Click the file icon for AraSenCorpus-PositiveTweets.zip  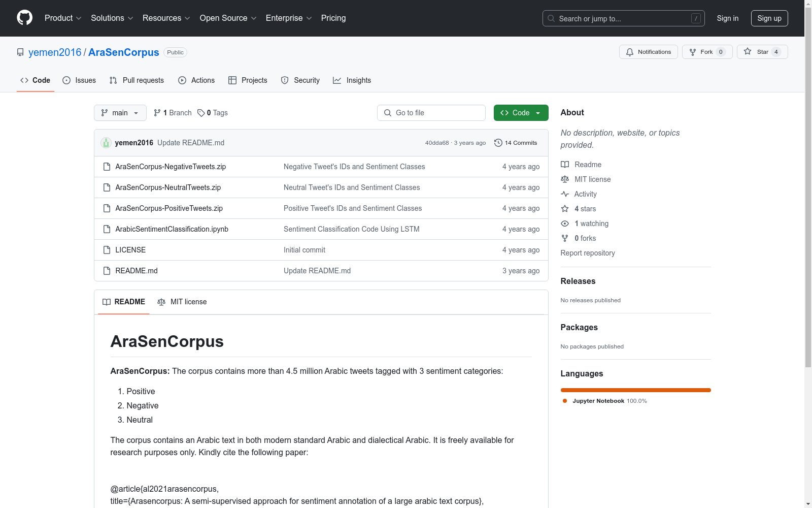[x=107, y=208]
